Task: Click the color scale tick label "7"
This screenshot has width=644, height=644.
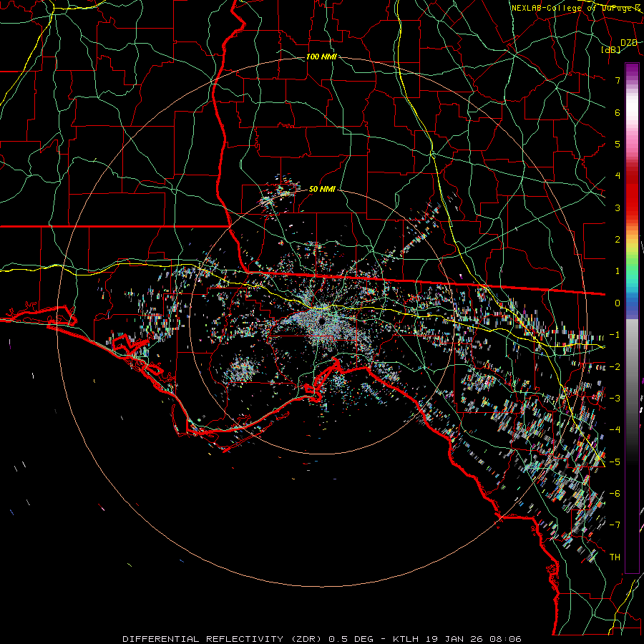Action: click(x=618, y=80)
